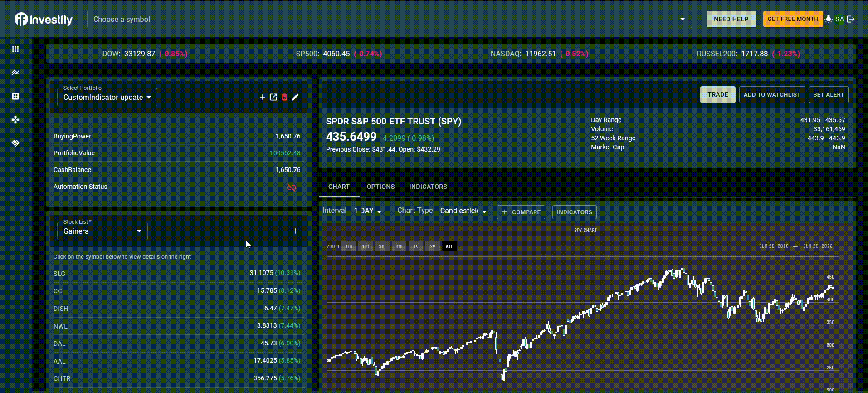
Task: Open the Stock List Gainers dropdown
Action: click(x=102, y=231)
